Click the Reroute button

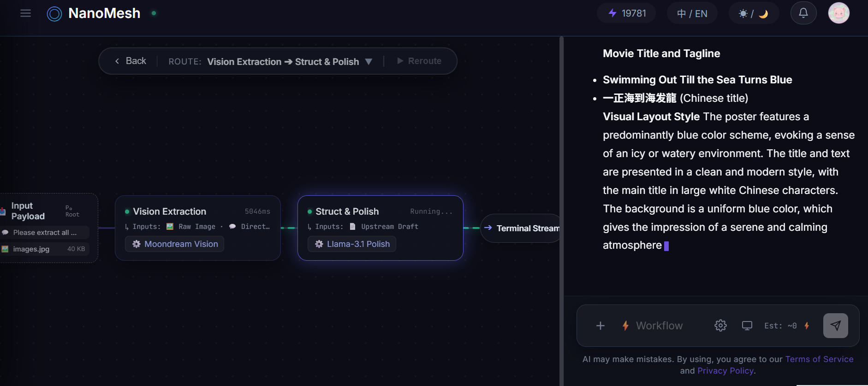pyautogui.click(x=419, y=61)
